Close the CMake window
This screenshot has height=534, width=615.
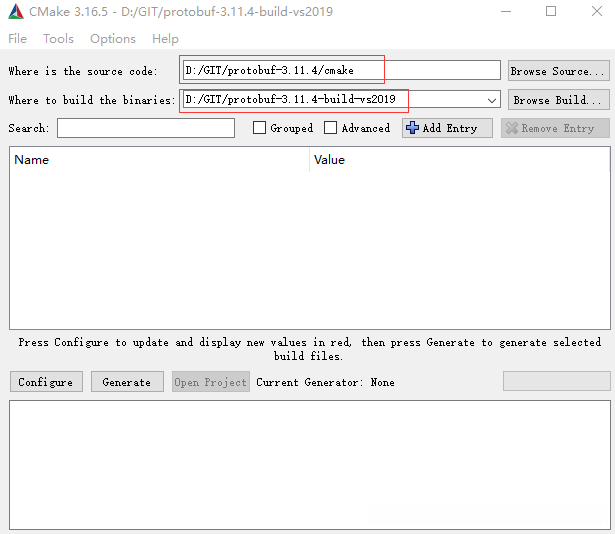tap(597, 11)
